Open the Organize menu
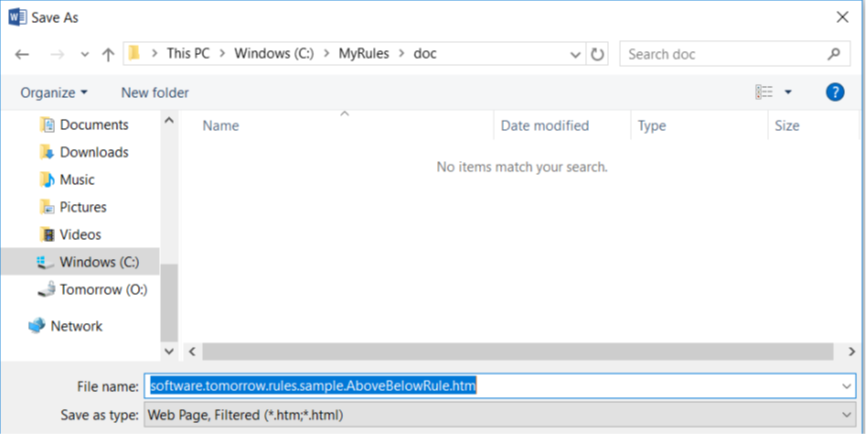Image resolution: width=866 pixels, height=435 pixels. 54,92
